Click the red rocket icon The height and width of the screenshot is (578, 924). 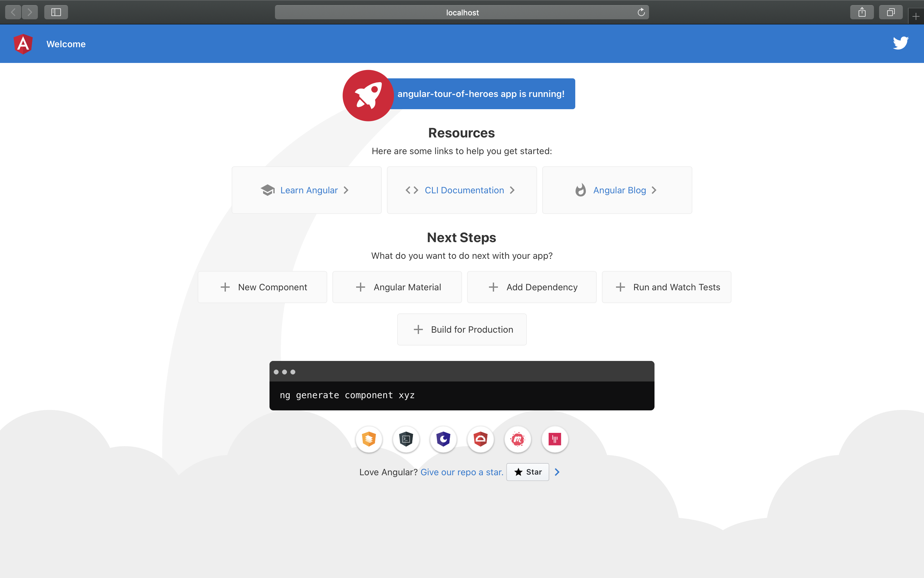[x=368, y=96]
